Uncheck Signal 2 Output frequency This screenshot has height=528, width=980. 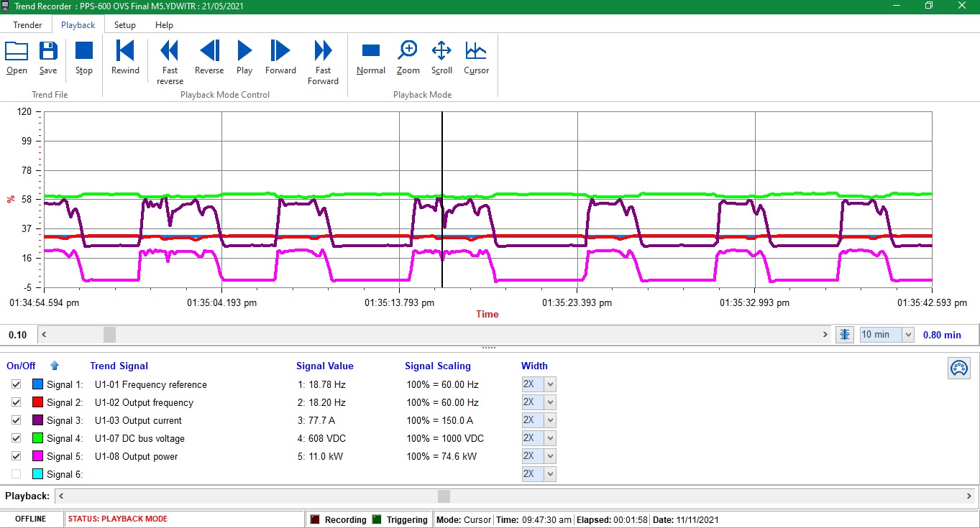[16, 402]
